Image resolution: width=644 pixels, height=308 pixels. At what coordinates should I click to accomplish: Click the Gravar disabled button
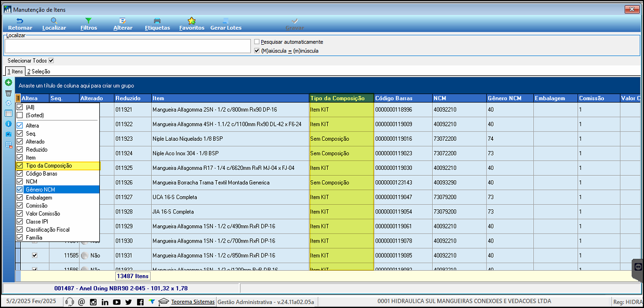294,24
